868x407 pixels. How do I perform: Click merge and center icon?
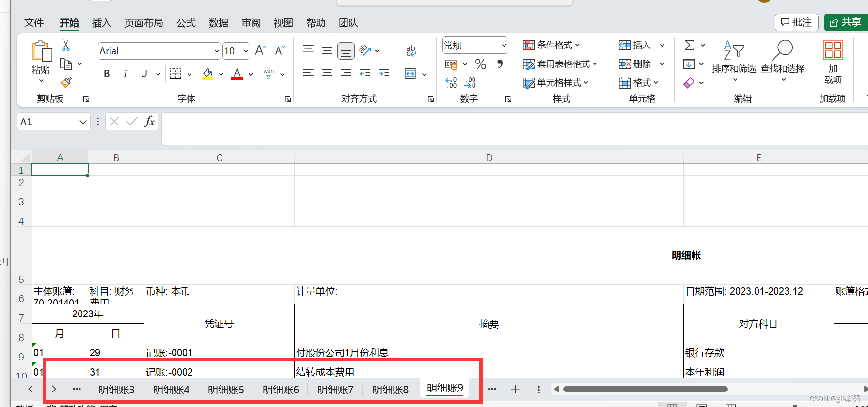(410, 74)
